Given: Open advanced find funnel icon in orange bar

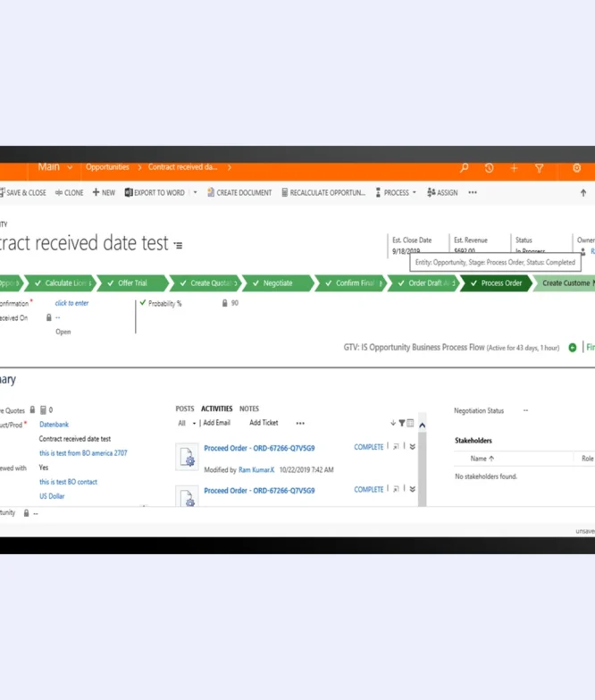Looking at the screenshot, I should point(540,168).
